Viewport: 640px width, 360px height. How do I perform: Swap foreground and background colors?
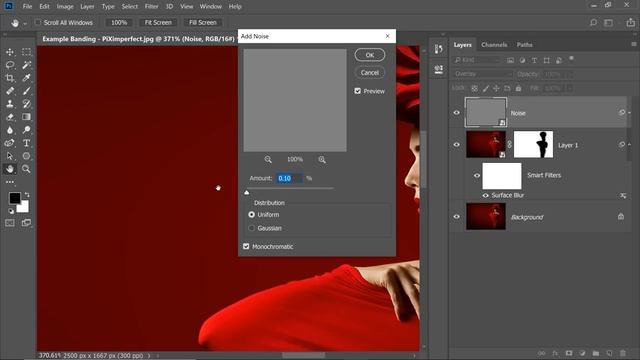(x=27, y=195)
